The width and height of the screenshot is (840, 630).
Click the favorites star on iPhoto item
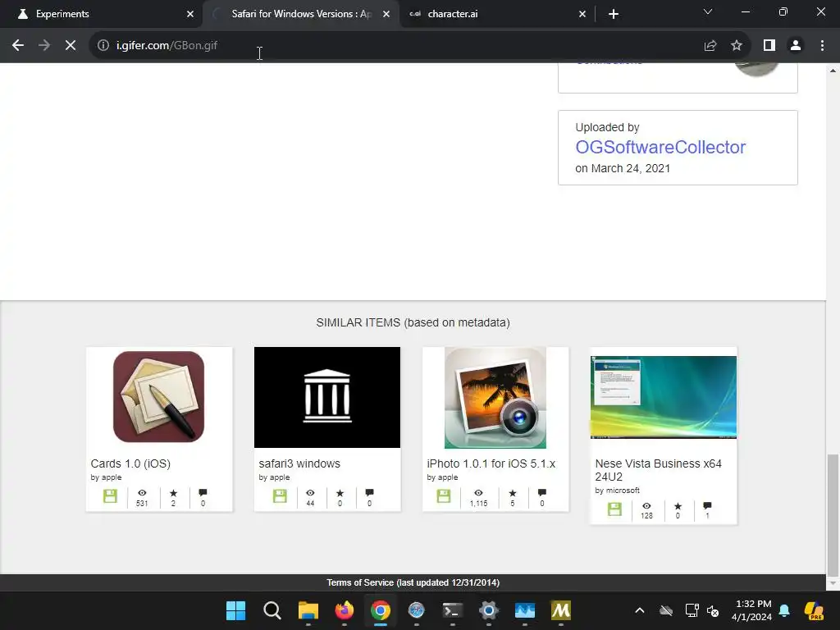[x=513, y=493]
